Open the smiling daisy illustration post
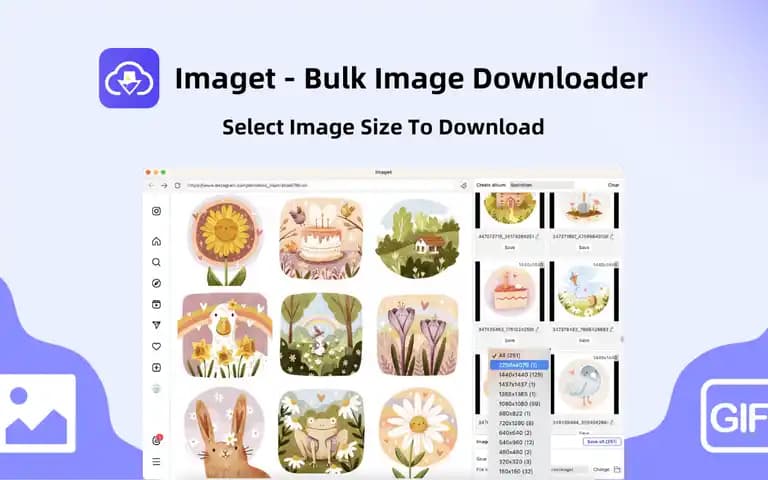The height and width of the screenshot is (480, 768). tap(418, 432)
